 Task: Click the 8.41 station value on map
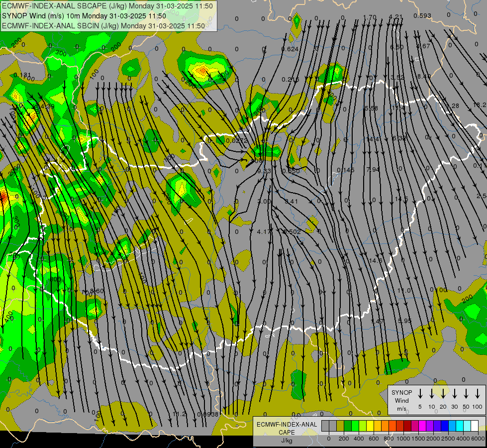pyautogui.click(x=291, y=202)
